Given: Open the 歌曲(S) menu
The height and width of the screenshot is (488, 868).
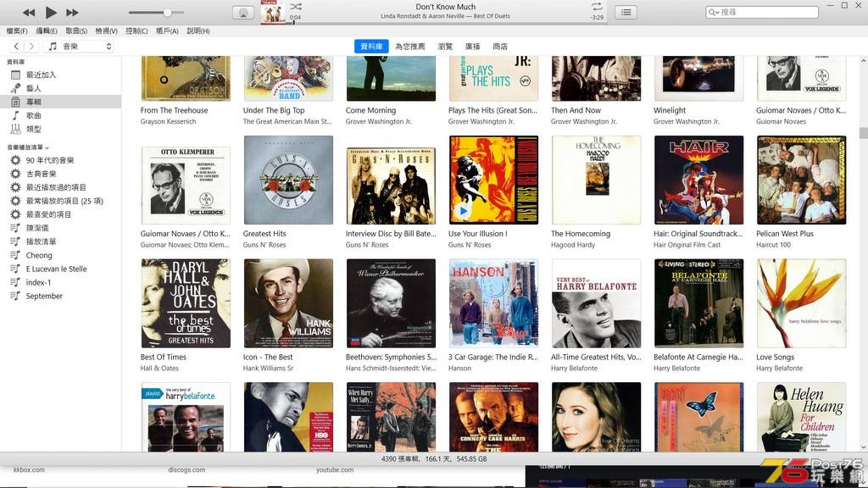Looking at the screenshot, I should click(x=76, y=31).
